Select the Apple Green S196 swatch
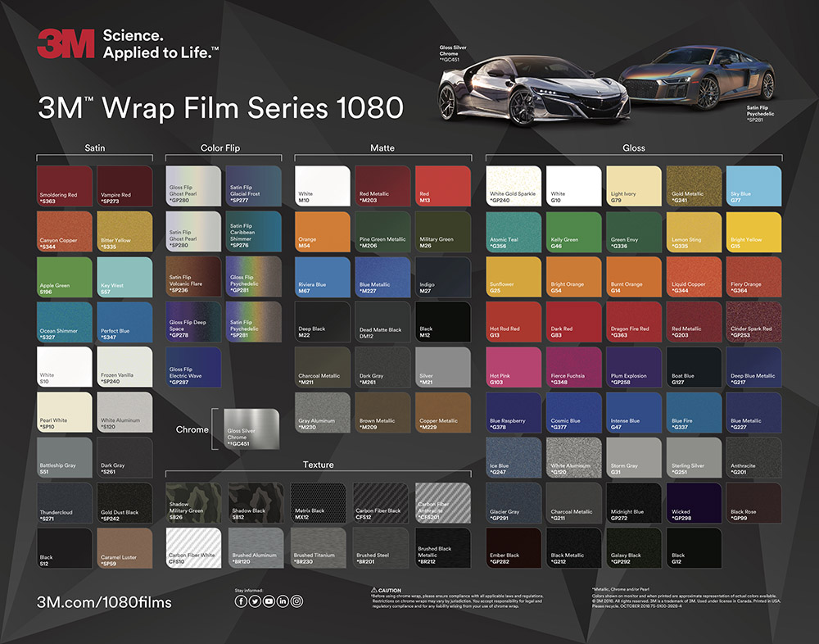This screenshot has width=819, height=644. point(64,277)
